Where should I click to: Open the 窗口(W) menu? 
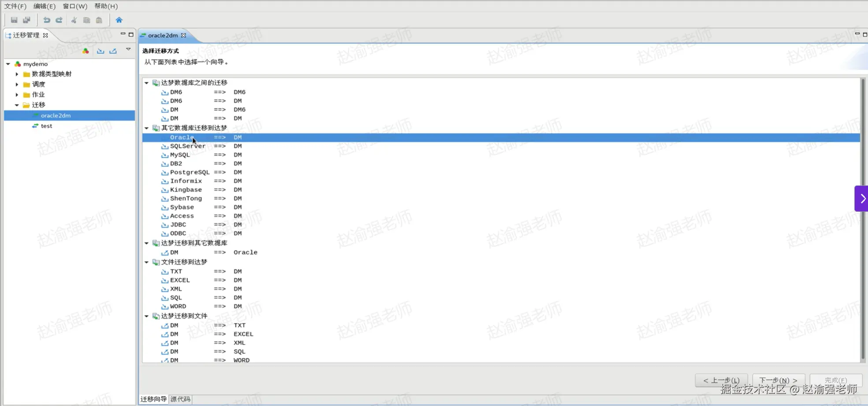75,6
